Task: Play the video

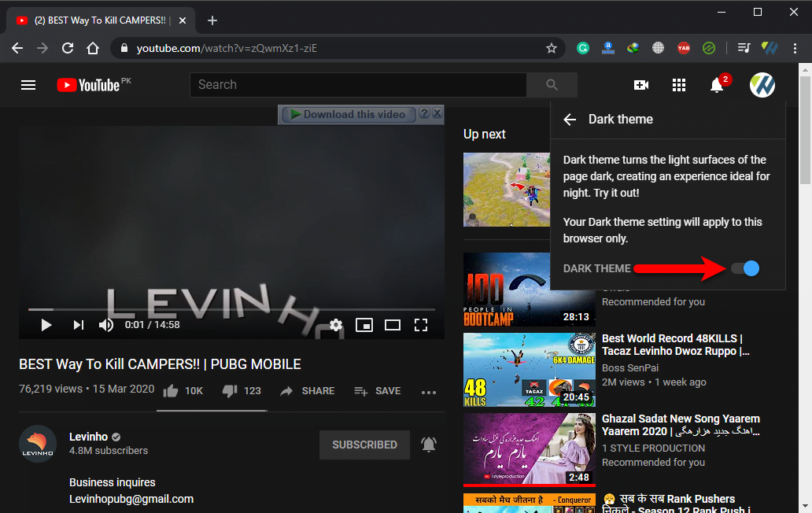Action: 46,325
